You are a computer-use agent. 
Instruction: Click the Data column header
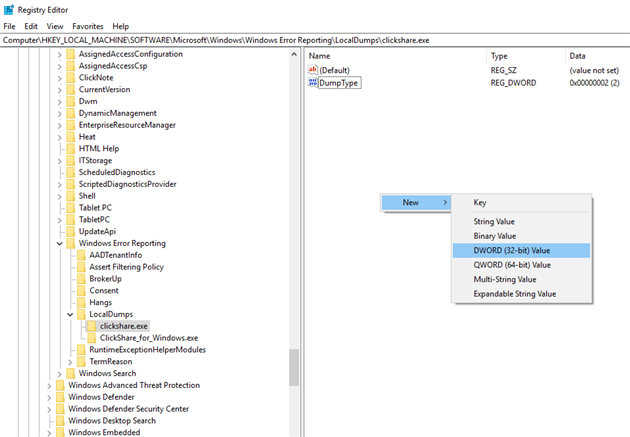pyautogui.click(x=598, y=56)
